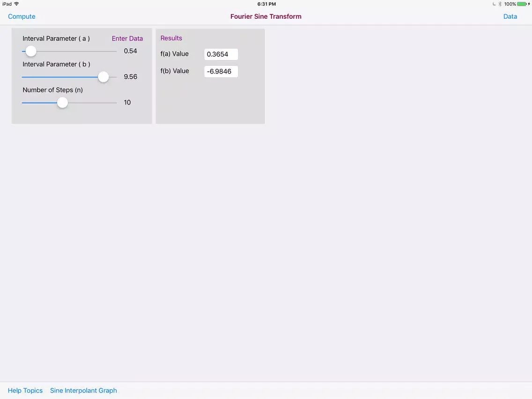The width and height of the screenshot is (532, 399).
Task: Click the Interval Parameter ( b ) label
Action: [56, 64]
